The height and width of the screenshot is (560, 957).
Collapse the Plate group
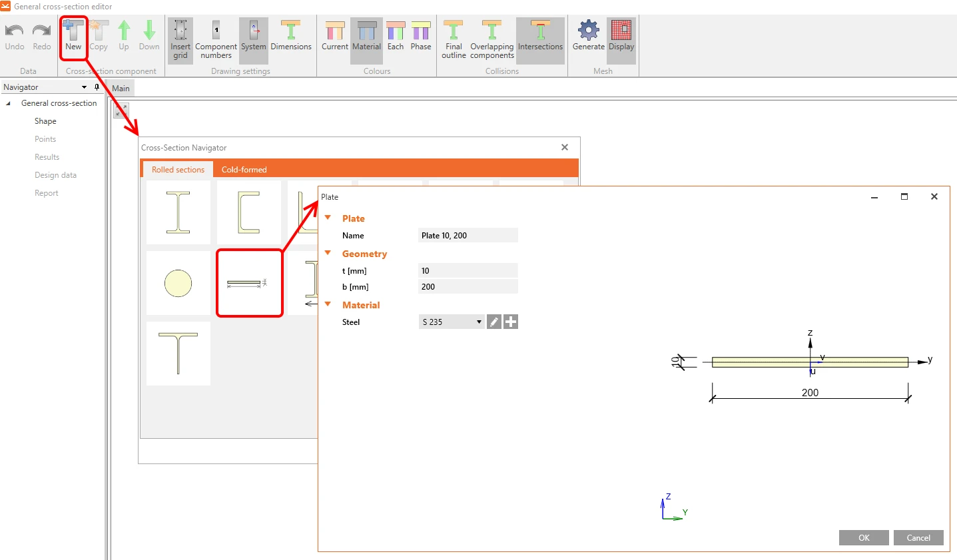click(x=328, y=218)
